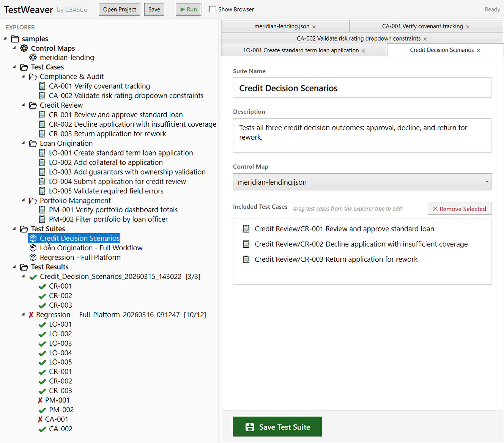Switch to the CA-001 Verify covenant tracking tab
The height and width of the screenshot is (443, 504).
pyautogui.click(x=422, y=26)
